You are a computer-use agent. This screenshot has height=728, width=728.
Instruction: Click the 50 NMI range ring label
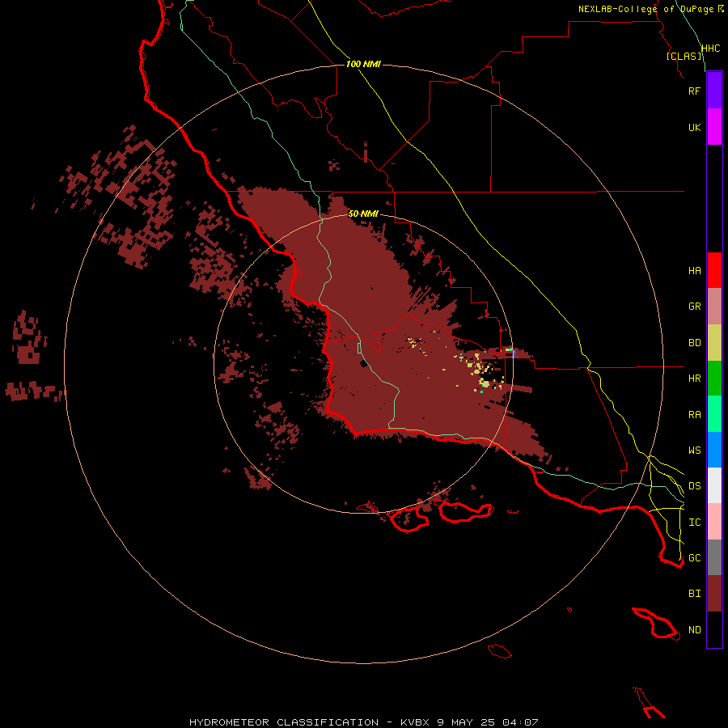click(363, 214)
